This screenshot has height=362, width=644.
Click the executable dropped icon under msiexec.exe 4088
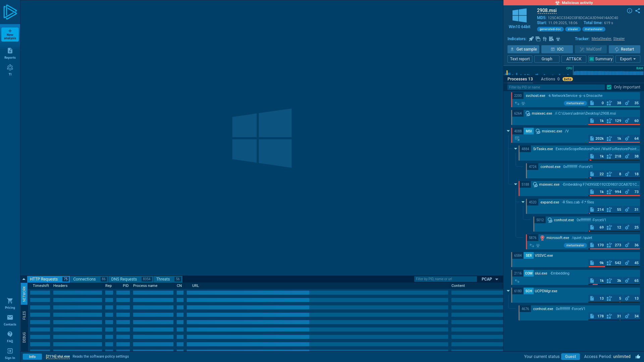tap(517, 138)
